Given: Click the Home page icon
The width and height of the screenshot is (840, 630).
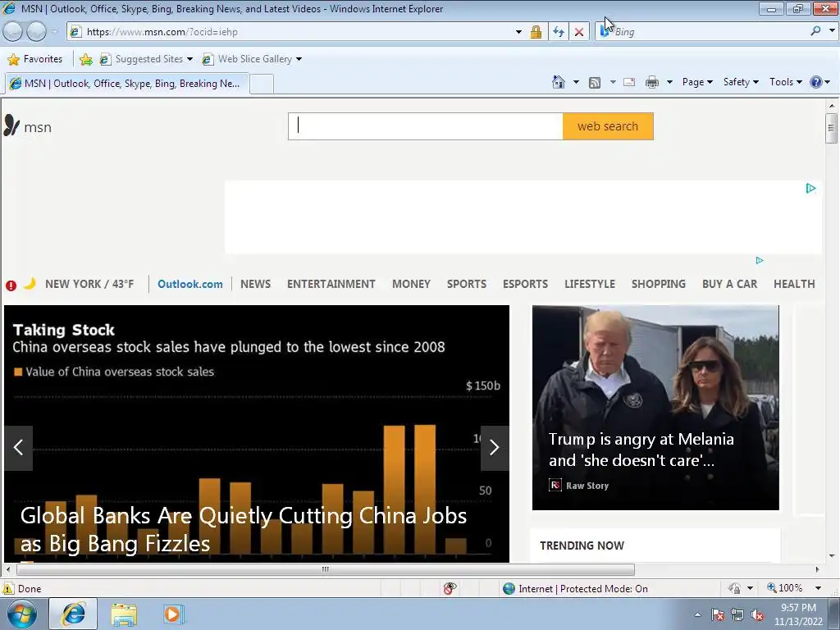Looking at the screenshot, I should pos(558,82).
